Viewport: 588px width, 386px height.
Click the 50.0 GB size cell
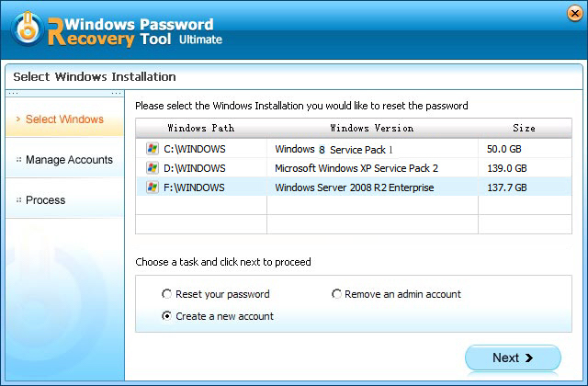tap(507, 149)
